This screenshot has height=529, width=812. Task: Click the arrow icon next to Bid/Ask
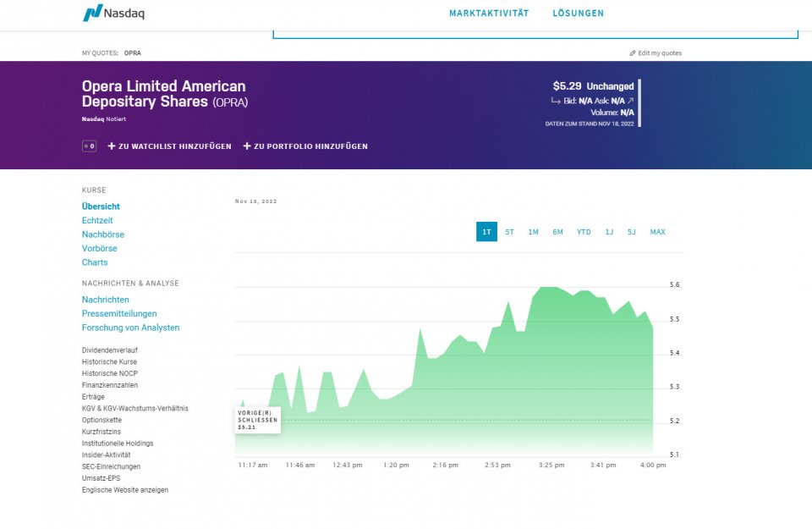pyautogui.click(x=630, y=101)
